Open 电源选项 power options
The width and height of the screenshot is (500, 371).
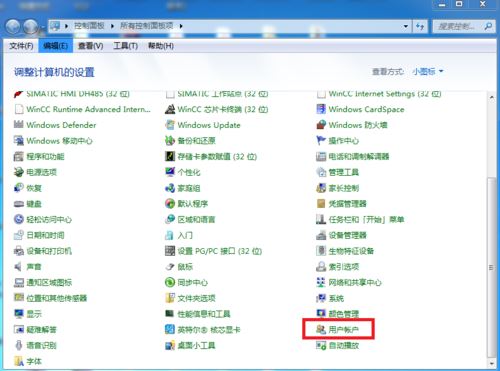coord(35,172)
